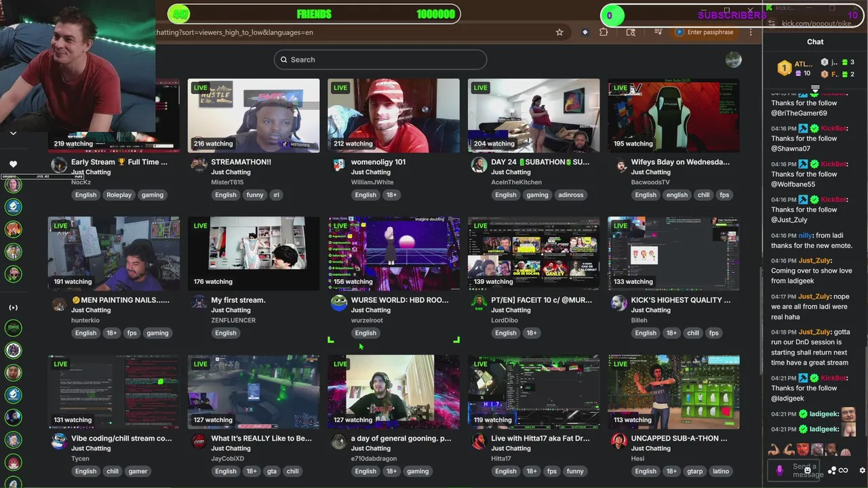The width and height of the screenshot is (868, 488).
Task: Open the a day of general gooning thumbnail
Action: point(393,392)
